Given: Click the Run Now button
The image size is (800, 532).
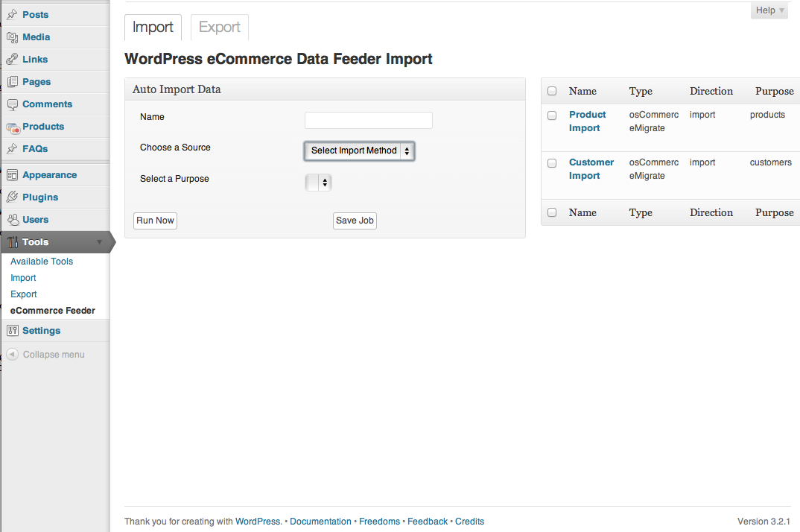Looking at the screenshot, I should click(x=155, y=221).
